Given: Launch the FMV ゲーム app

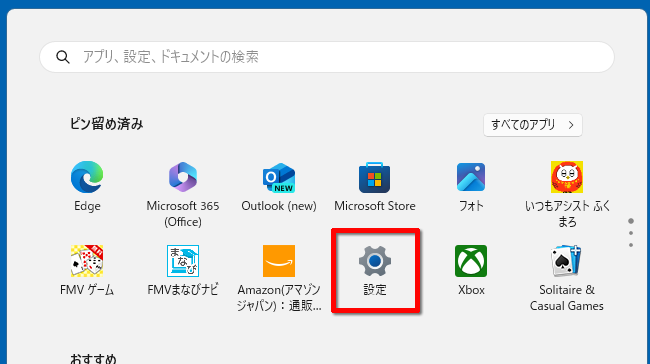Looking at the screenshot, I should [x=87, y=270].
